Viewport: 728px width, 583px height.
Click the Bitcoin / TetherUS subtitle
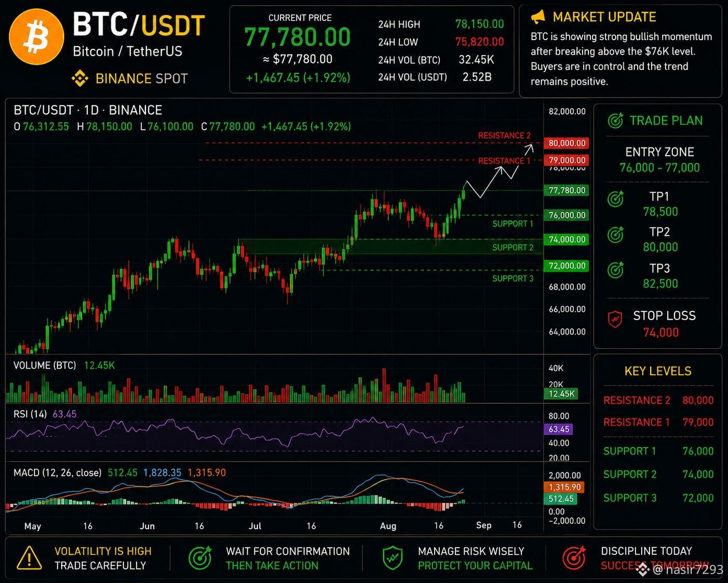click(128, 51)
